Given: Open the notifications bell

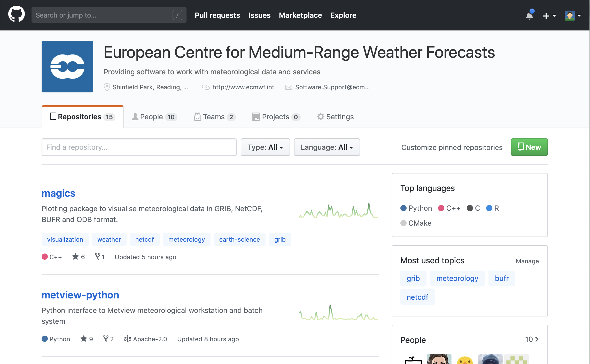Looking at the screenshot, I should pyautogui.click(x=530, y=15).
